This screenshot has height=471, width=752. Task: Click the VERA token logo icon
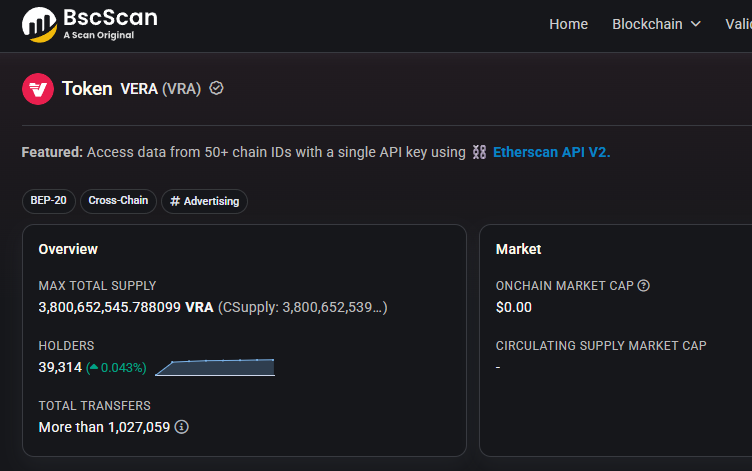[x=38, y=89]
